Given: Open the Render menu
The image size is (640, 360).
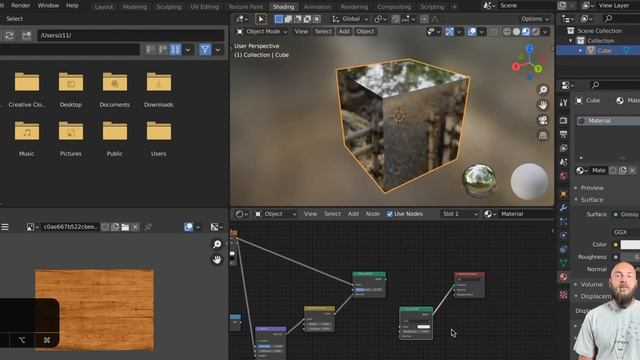Looking at the screenshot, I should pos(20,6).
